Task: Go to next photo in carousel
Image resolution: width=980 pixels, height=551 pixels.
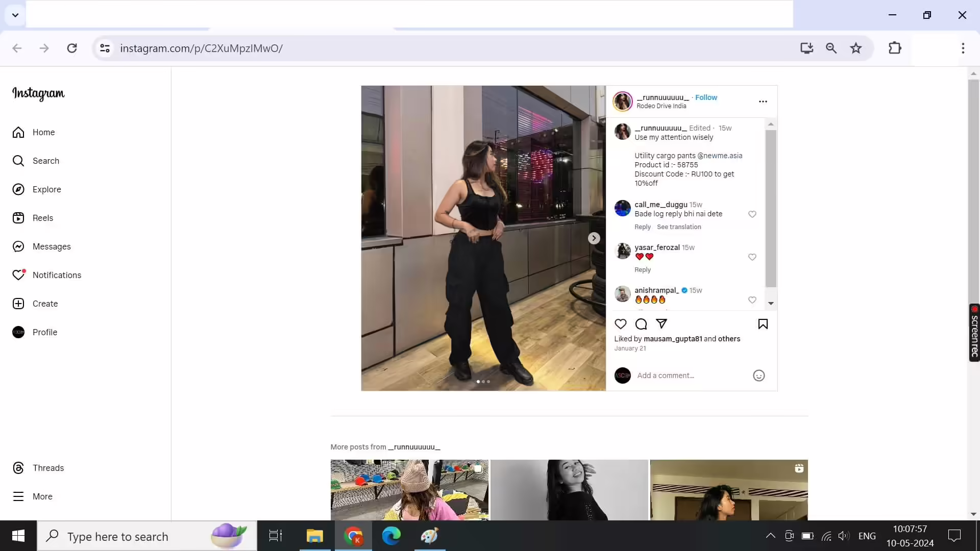Action: pyautogui.click(x=594, y=238)
